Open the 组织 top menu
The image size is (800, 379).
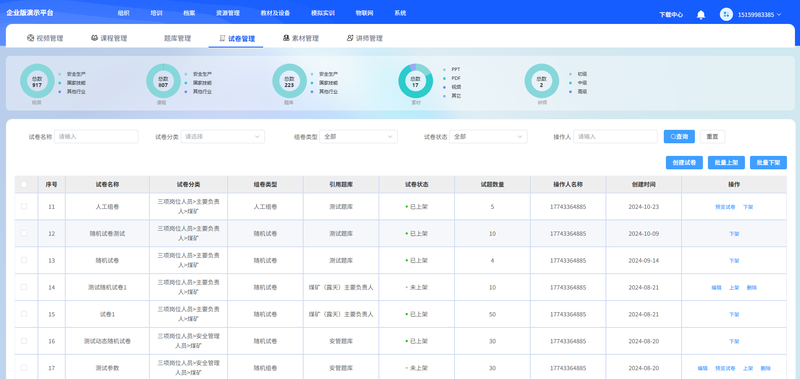(x=123, y=13)
